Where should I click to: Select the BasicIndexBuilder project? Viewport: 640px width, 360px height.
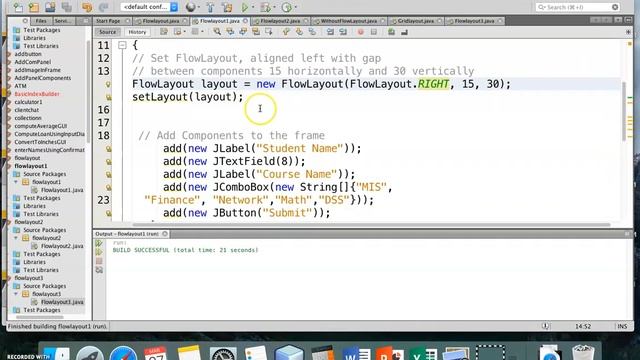(x=37, y=94)
